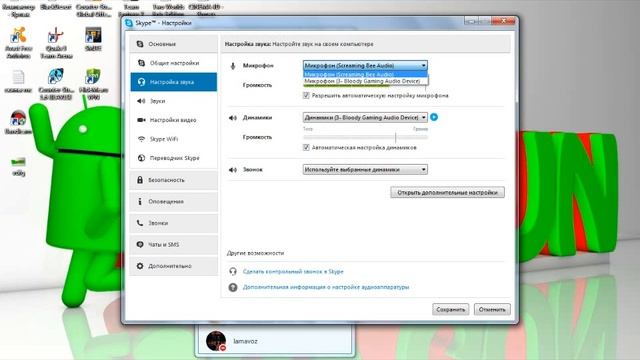Open the Чаты и SMS section
Viewport: 640px width, 360px height.
coord(173,244)
